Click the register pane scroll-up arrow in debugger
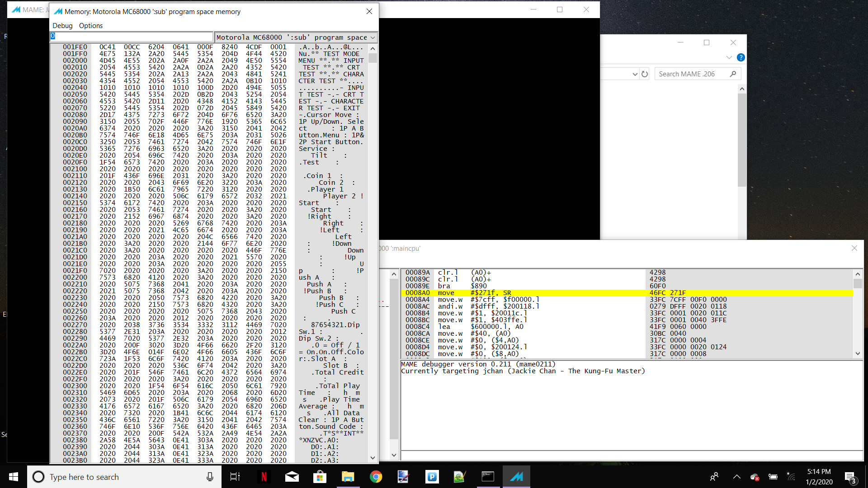This screenshot has width=868, height=488. coord(394,274)
